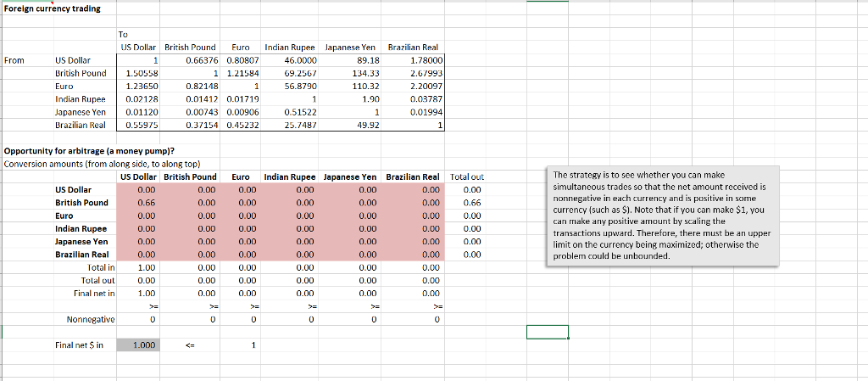Click the 0.82148 rate cell
This screenshot has height=381, width=868.
pyautogui.click(x=190, y=87)
